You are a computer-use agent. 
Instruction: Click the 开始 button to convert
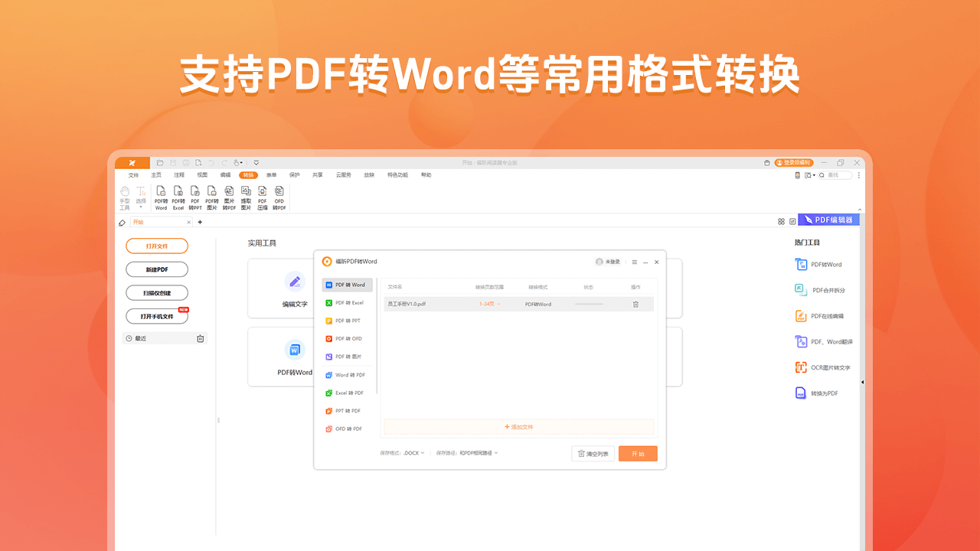click(x=638, y=453)
